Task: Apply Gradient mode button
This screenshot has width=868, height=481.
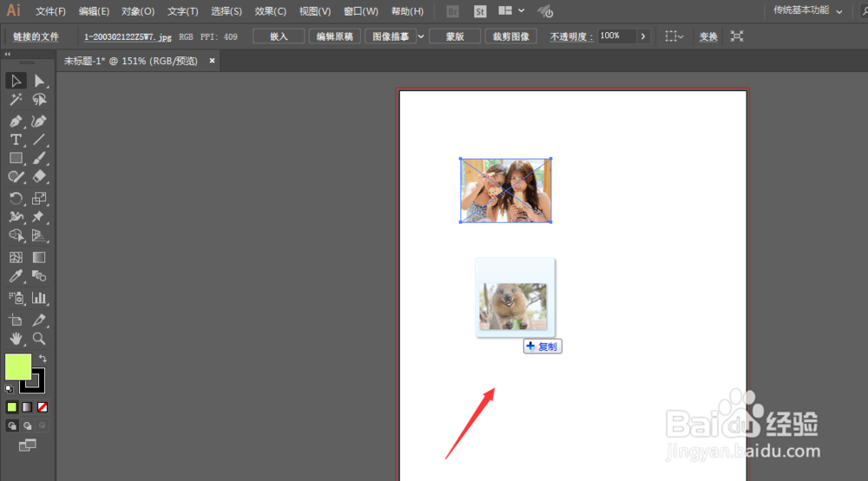Action: [x=27, y=407]
